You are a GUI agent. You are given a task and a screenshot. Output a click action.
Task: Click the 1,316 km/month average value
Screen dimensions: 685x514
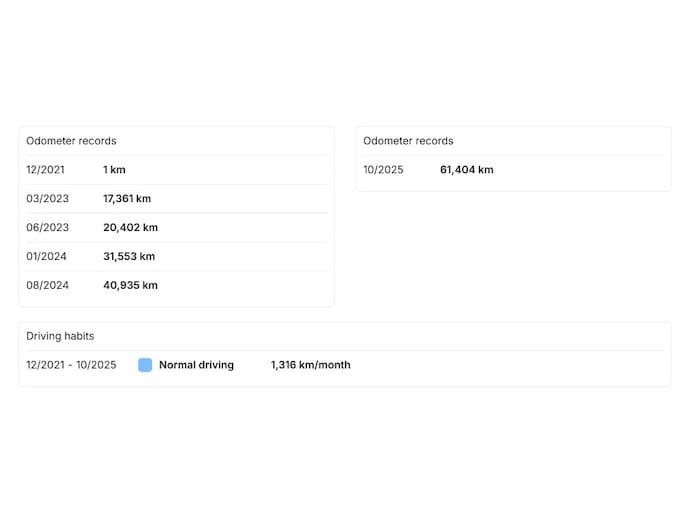pyautogui.click(x=310, y=365)
